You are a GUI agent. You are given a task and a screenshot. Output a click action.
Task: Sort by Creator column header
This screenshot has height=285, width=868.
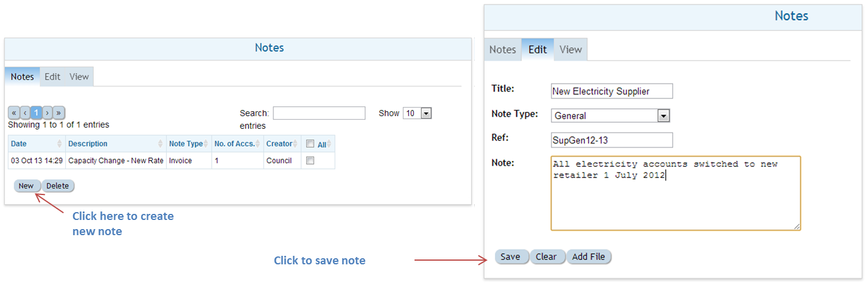coord(282,144)
